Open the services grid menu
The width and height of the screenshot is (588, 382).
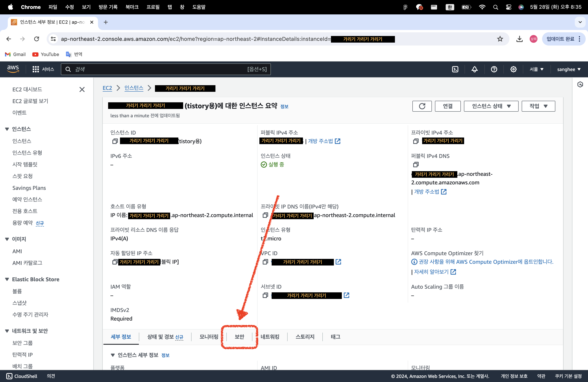coord(36,69)
